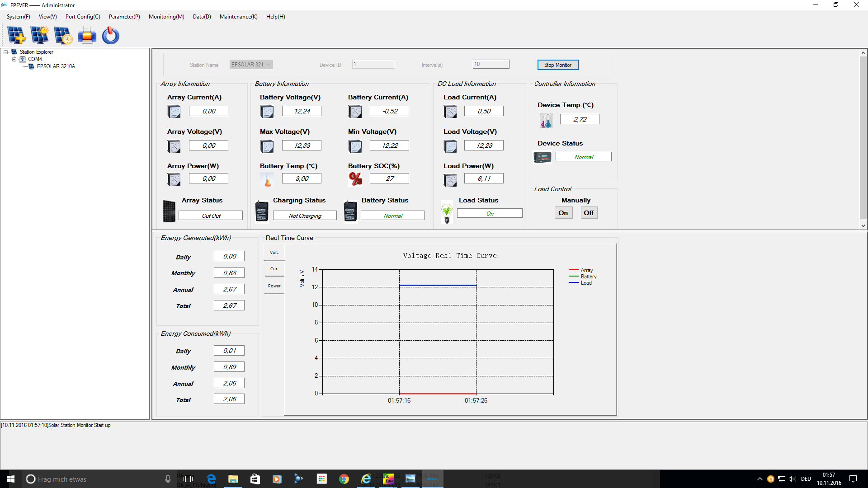Collapse the COM4 tree node

(14, 59)
